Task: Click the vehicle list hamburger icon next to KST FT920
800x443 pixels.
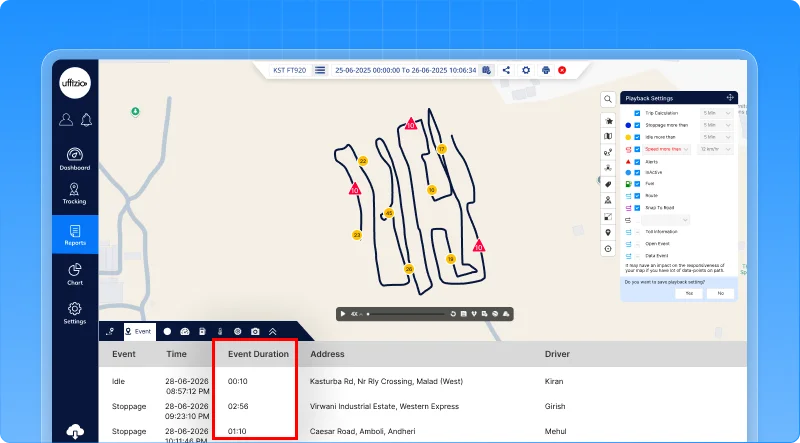Action: [x=320, y=70]
